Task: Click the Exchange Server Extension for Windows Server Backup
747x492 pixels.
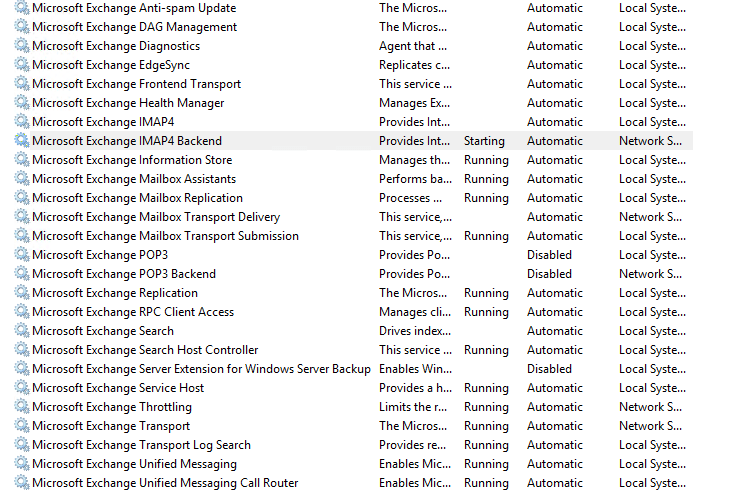Action: (200, 369)
